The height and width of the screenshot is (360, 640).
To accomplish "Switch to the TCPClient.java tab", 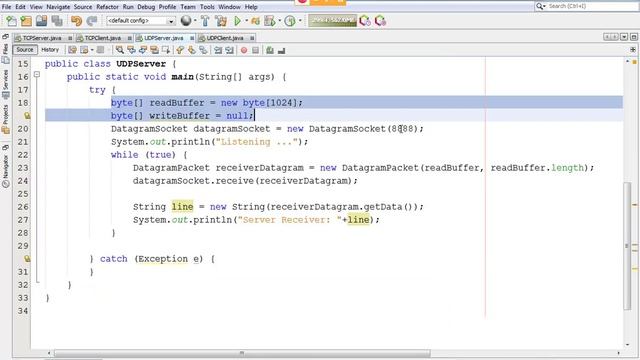I will pos(103,38).
